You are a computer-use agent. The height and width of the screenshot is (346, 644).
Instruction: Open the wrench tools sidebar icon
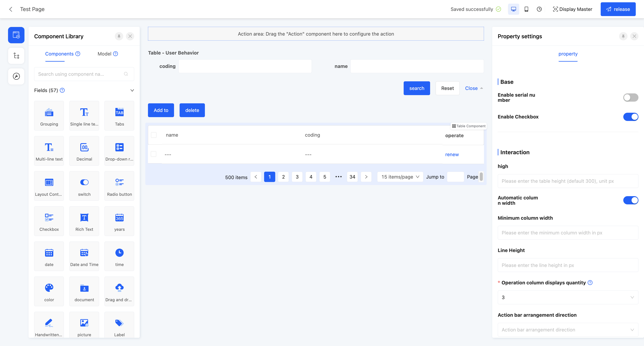[16, 76]
